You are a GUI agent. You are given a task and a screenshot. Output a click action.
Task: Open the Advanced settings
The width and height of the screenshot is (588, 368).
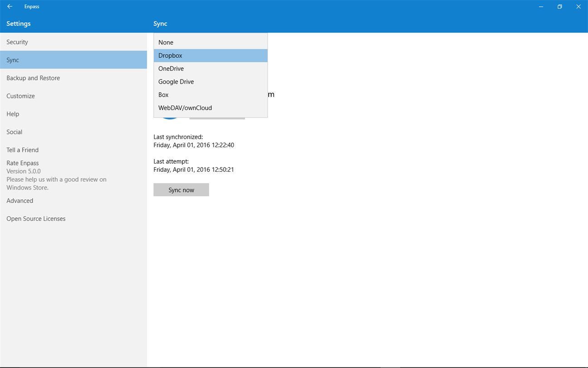click(73, 201)
